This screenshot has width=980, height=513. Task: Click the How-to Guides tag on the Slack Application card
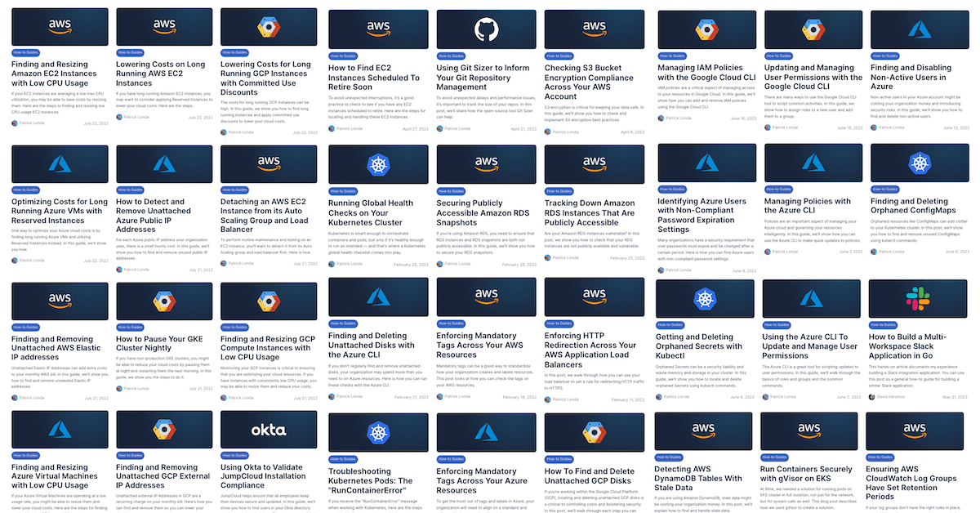point(884,325)
